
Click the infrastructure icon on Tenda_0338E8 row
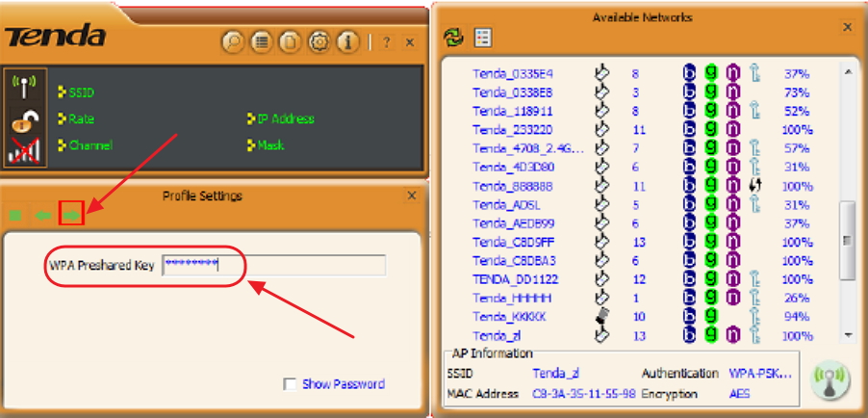tap(601, 92)
